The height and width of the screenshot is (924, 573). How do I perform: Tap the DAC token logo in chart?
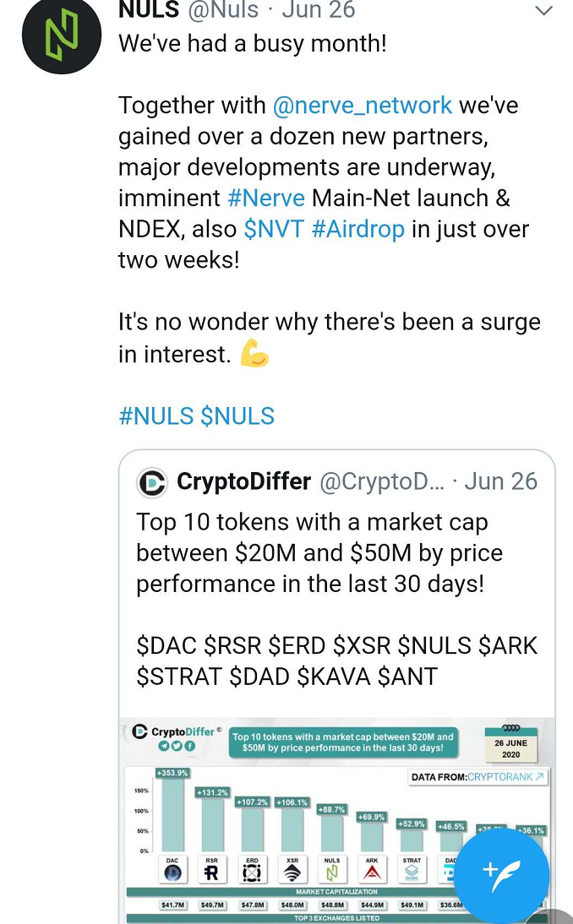[x=172, y=872]
